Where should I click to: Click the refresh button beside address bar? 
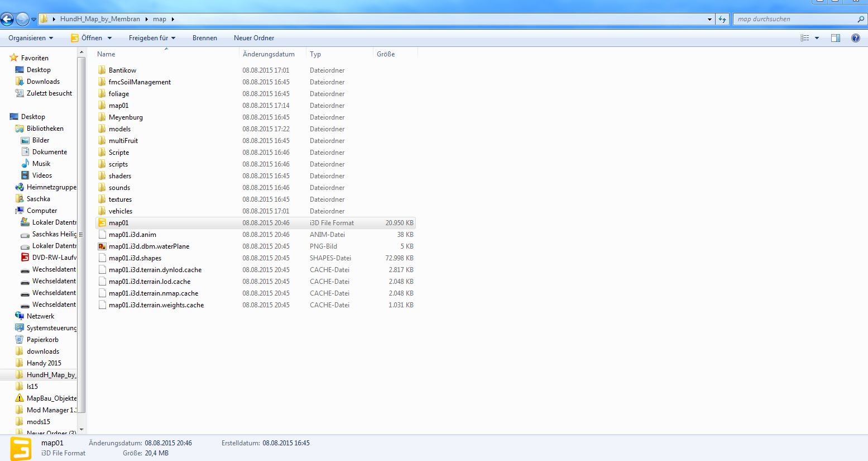(722, 19)
